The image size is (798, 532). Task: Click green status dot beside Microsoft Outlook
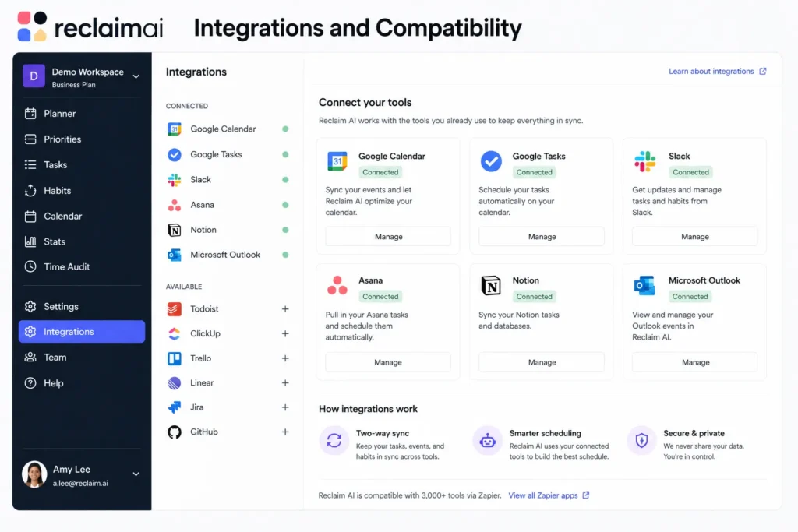[285, 255]
